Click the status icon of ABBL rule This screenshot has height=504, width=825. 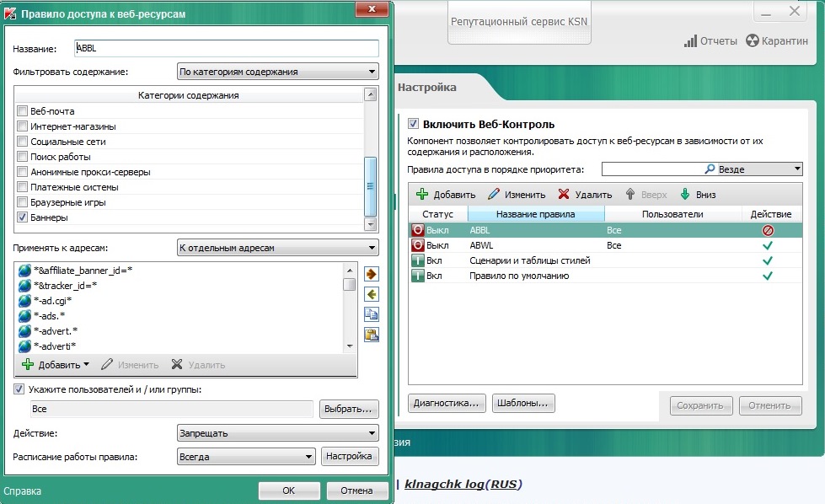(x=418, y=230)
